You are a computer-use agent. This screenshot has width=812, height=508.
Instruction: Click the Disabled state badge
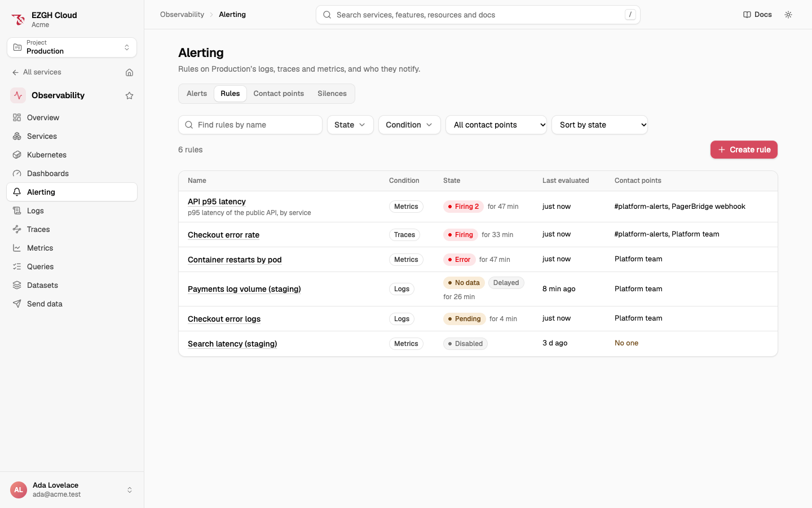[x=465, y=344]
